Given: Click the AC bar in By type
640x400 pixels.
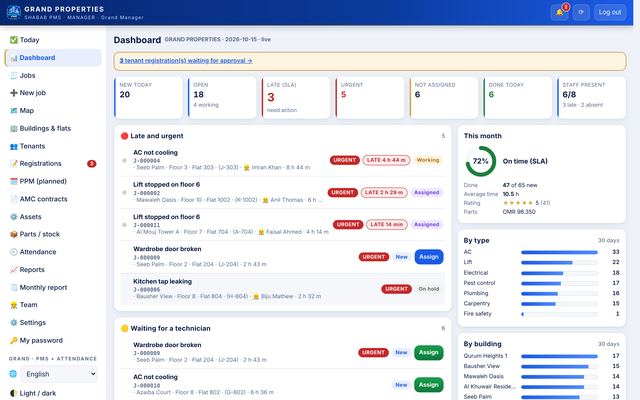Looking at the screenshot, I should click(x=559, y=252).
